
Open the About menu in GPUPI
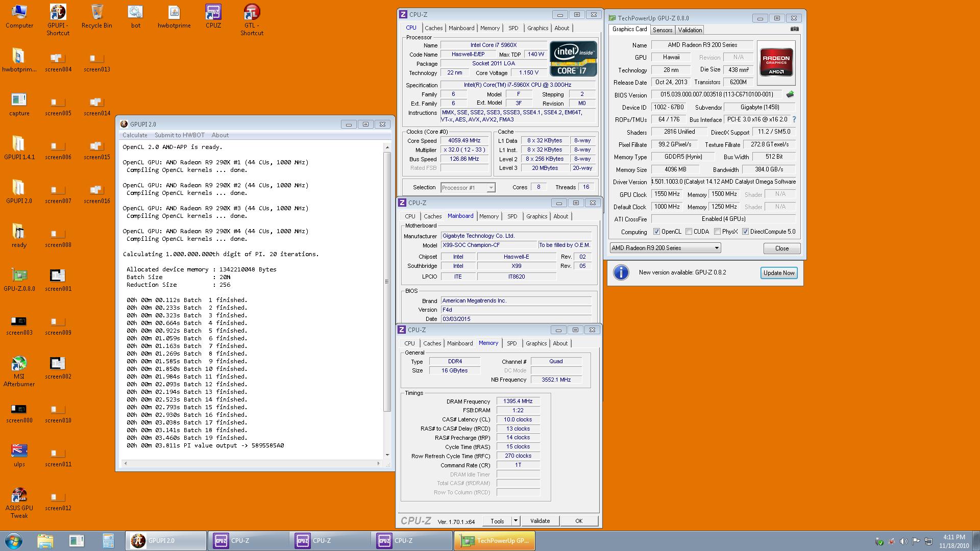220,135
